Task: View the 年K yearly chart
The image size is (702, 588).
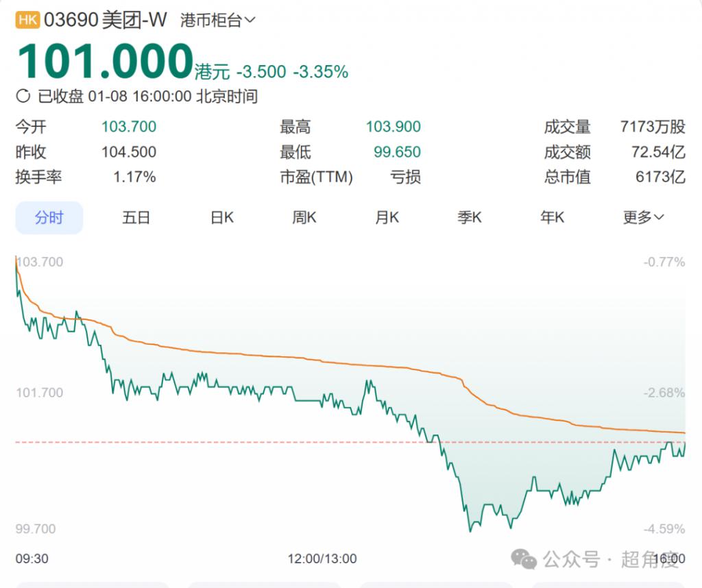Action: point(552,218)
